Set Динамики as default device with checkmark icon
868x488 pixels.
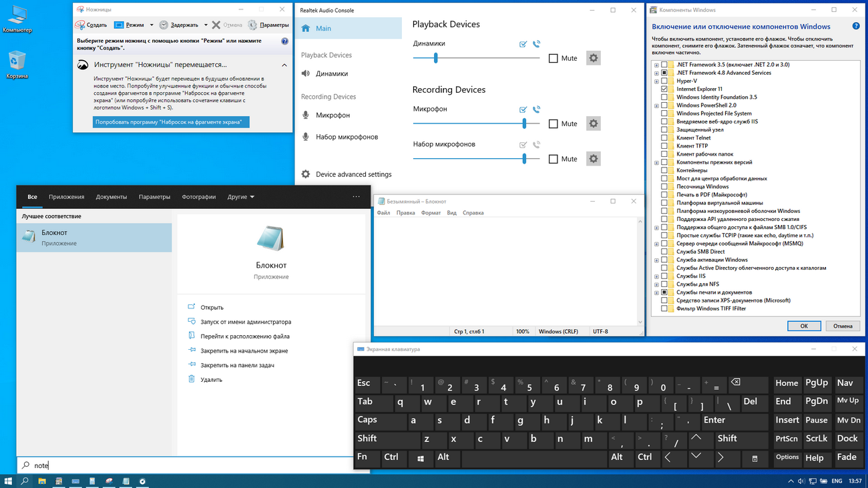pos(523,44)
